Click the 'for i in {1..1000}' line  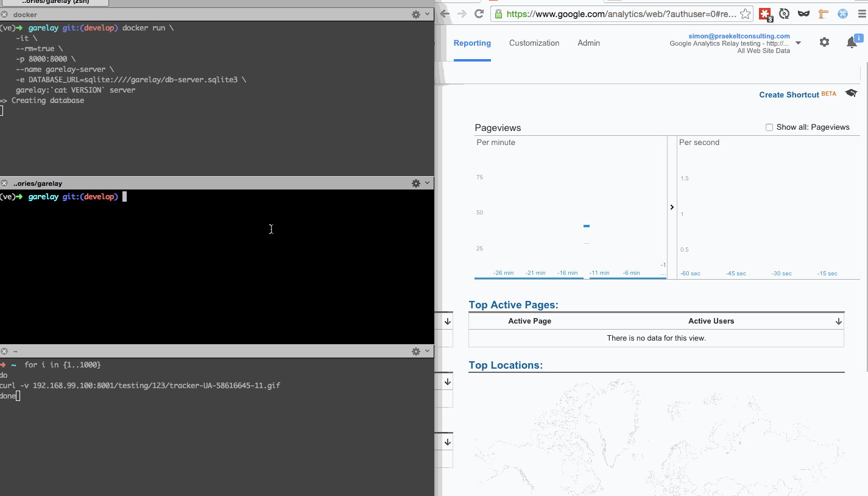click(x=62, y=365)
